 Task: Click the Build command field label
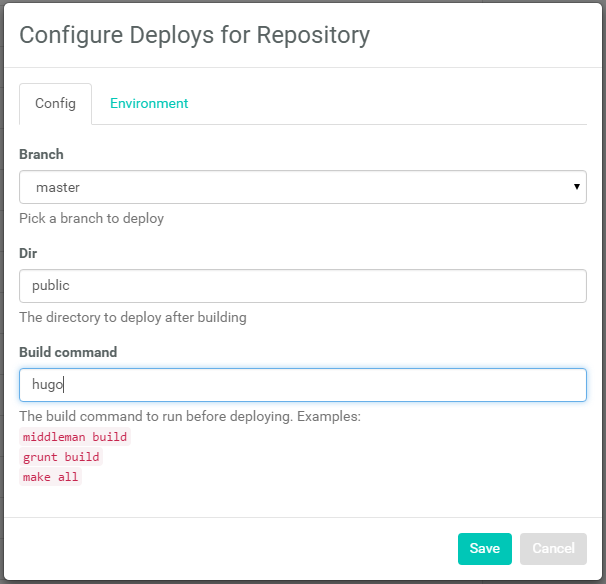(x=68, y=352)
